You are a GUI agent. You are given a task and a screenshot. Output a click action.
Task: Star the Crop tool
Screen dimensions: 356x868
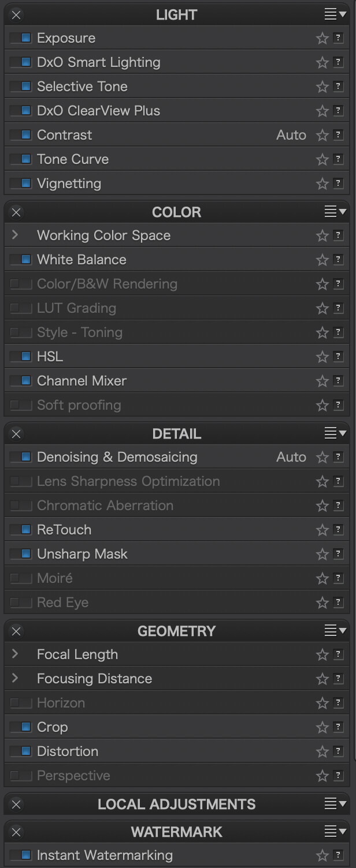pyautogui.click(x=322, y=728)
